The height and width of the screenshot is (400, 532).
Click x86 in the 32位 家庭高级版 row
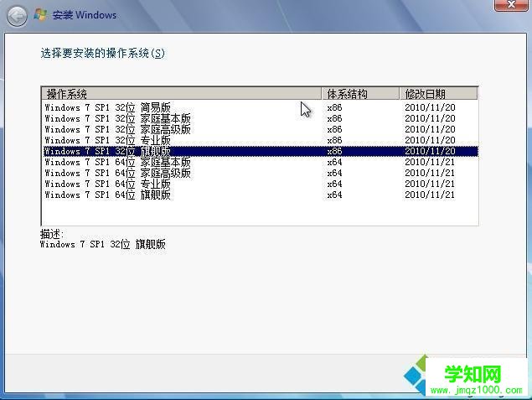334,129
